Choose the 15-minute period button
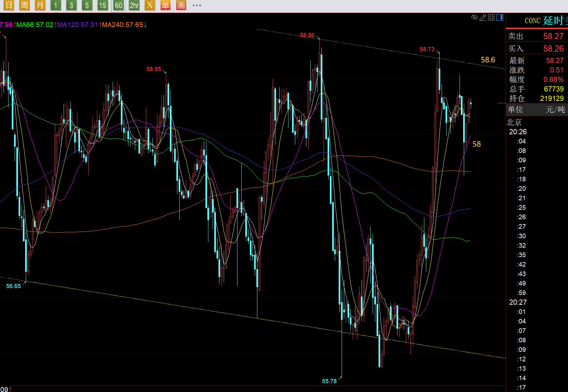Viewport: 568px width, 392px height. (103, 5)
